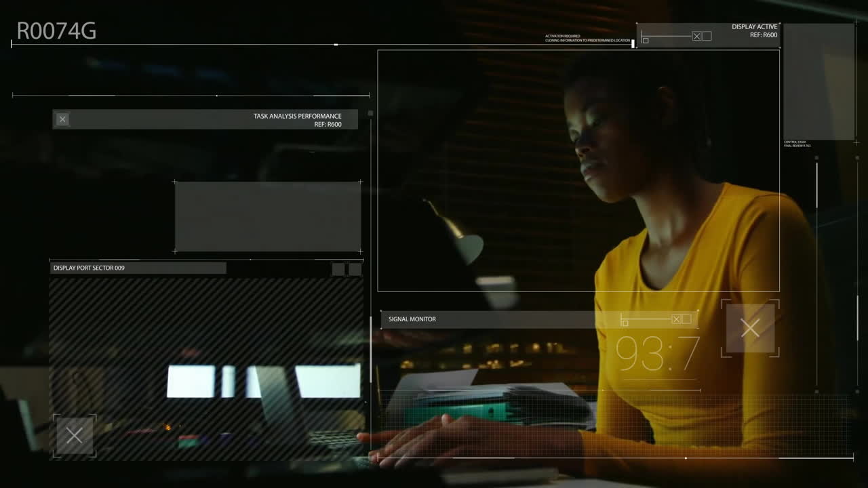
Task: Select the X marker icon beside Signal Monitor counter
Action: point(750,328)
